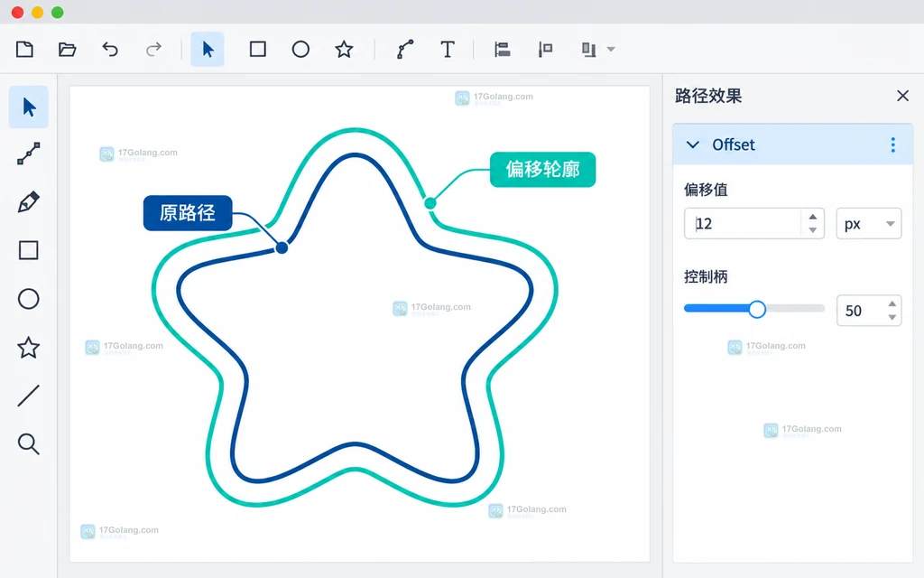Choose the pen tool in left sidebar
The width and height of the screenshot is (924, 578).
point(28,202)
